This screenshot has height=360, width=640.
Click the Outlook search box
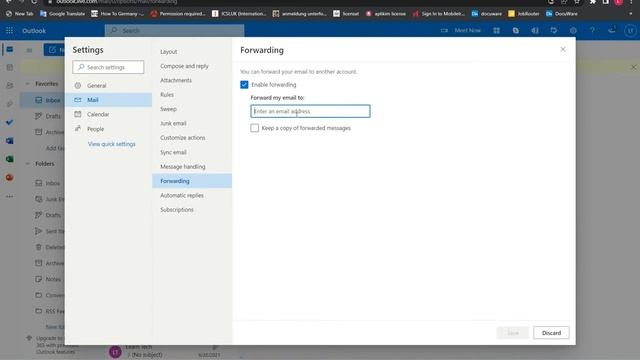coord(175,31)
